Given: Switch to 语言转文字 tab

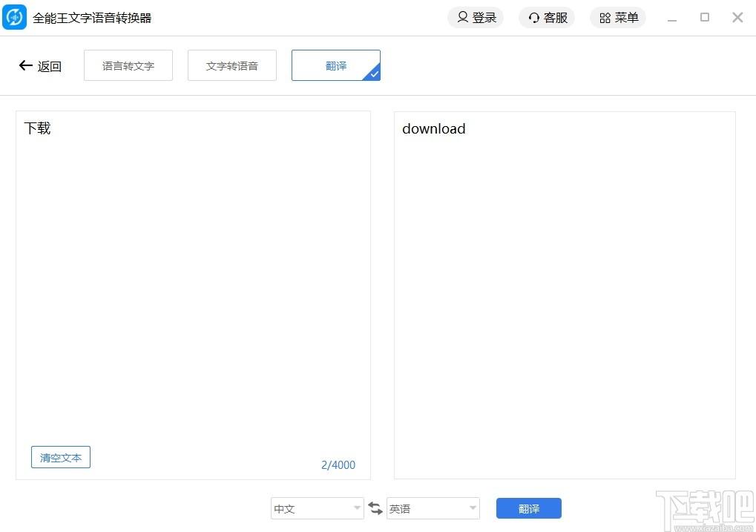Looking at the screenshot, I should 128,65.
